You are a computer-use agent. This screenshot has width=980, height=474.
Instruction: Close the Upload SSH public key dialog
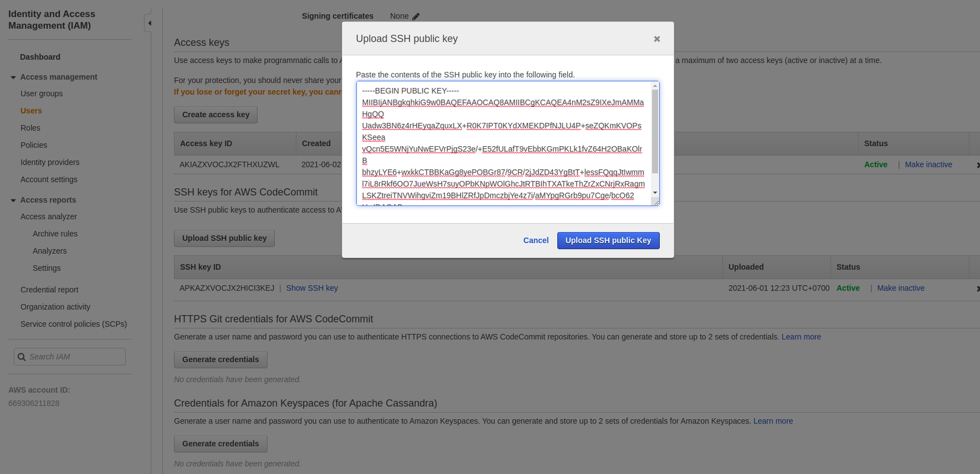[656, 39]
